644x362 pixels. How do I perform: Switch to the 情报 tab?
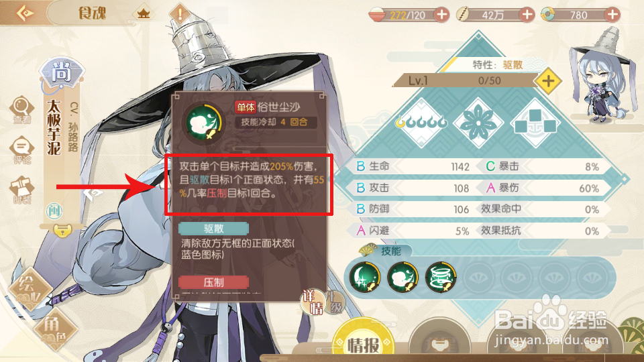pyautogui.click(x=363, y=343)
